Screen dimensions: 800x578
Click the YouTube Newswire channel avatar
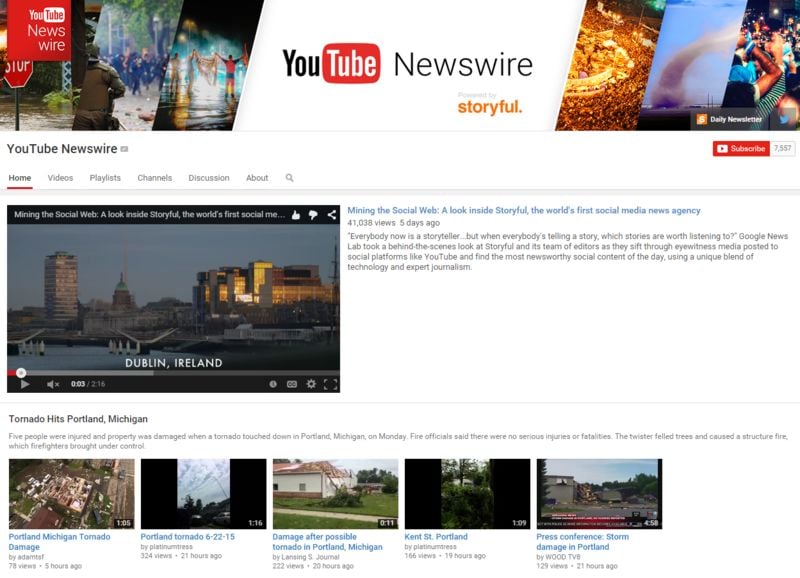point(39,30)
